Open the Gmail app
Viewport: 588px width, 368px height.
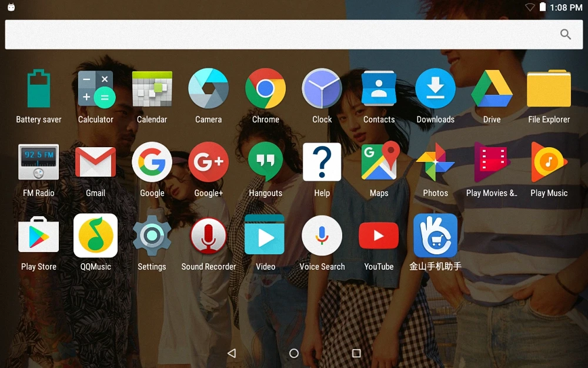96,162
